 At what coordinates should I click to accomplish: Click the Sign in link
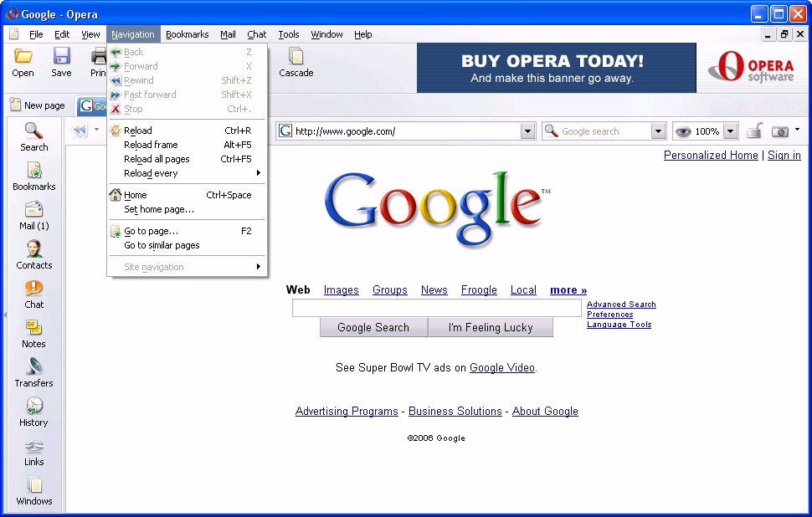point(784,156)
